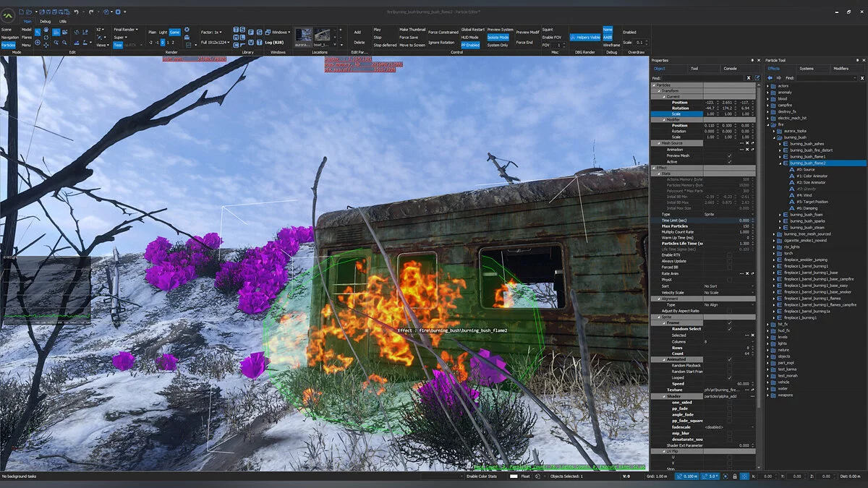Screen dimensions: 868x488
Task: Click the hand pan tool in Edit group
Action: point(46,31)
